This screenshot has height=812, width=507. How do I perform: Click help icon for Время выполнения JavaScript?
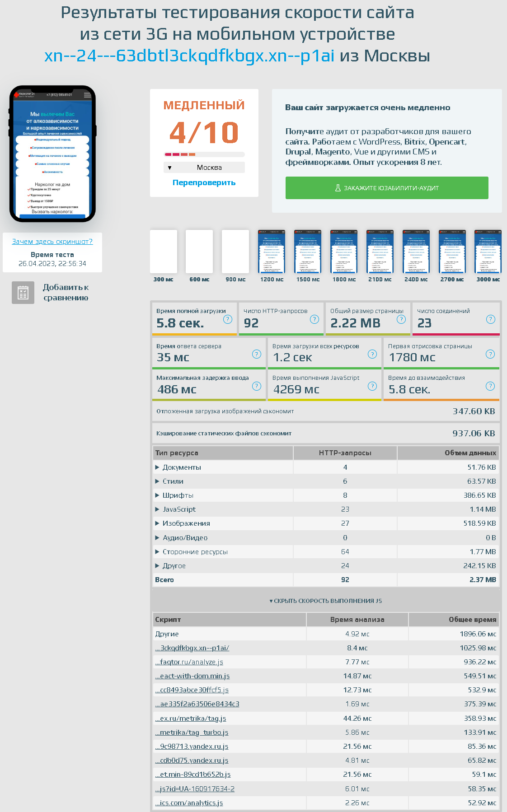pyautogui.click(x=372, y=386)
